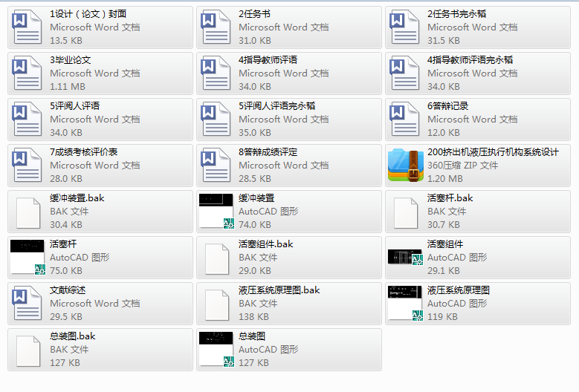This screenshot has height=392, width=579.
Task: Click the 360压缩 ZIP 文件 type label
Action: click(x=463, y=166)
